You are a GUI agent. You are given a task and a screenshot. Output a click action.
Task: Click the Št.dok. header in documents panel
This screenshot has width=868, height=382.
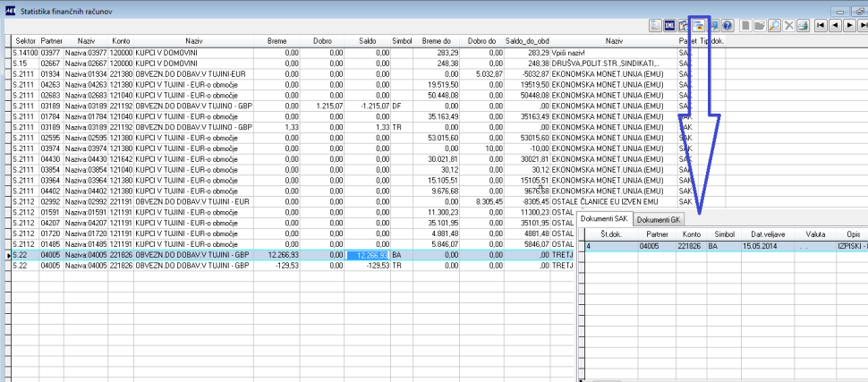point(611,234)
